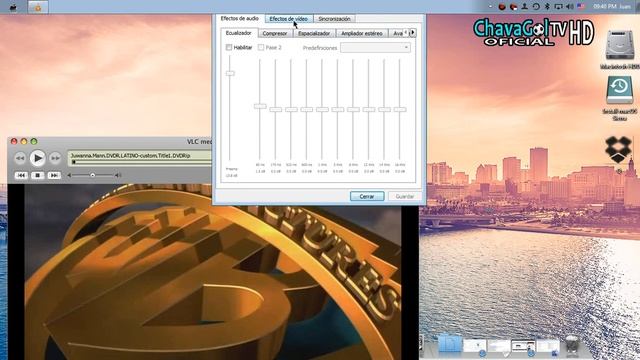Screen dimensions: 640x360
Task: Open the blue folder in the Dock
Action: coord(450,344)
